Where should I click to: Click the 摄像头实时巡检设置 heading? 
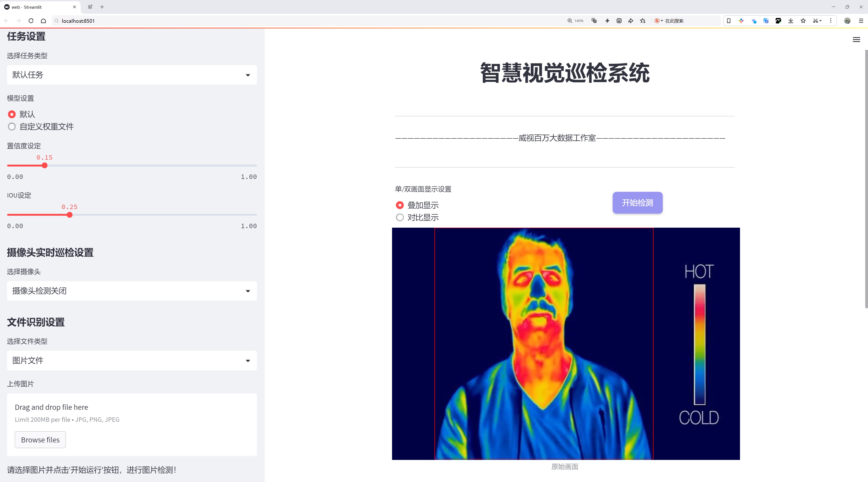(50, 252)
